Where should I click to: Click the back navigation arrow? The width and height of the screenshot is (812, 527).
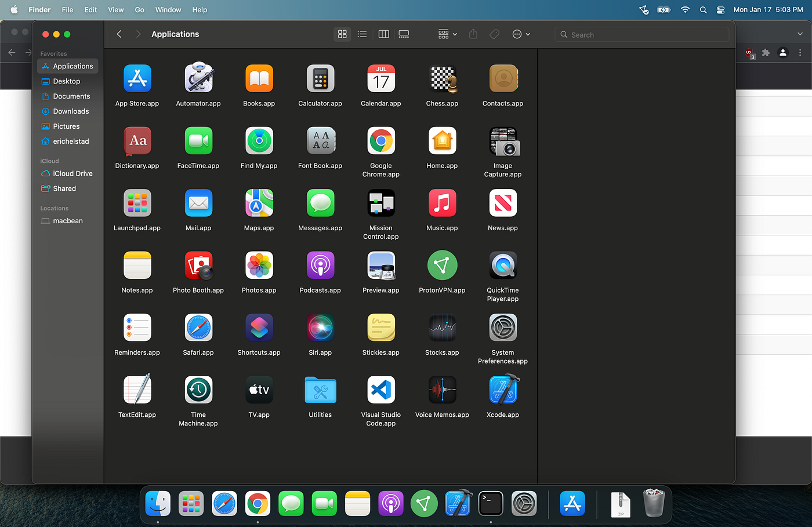119,34
